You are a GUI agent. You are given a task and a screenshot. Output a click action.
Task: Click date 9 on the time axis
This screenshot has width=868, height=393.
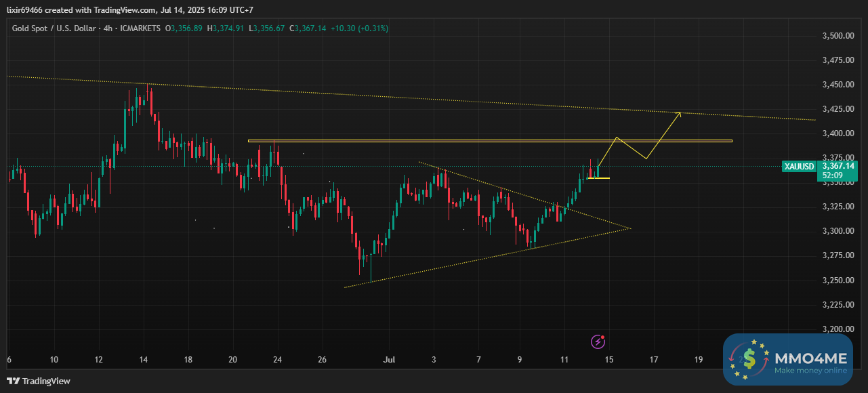tap(520, 359)
